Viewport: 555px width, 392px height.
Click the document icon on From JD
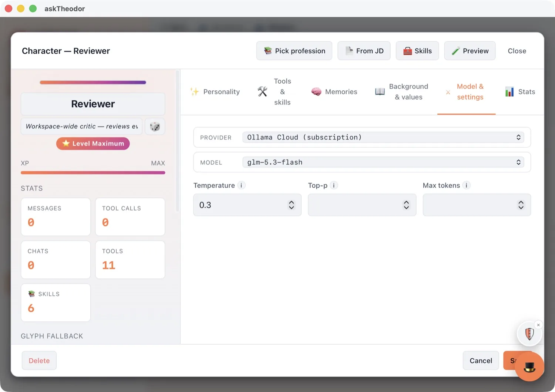pos(349,51)
